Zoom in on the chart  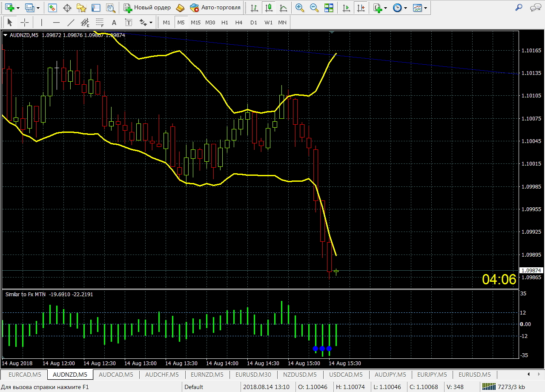300,8
